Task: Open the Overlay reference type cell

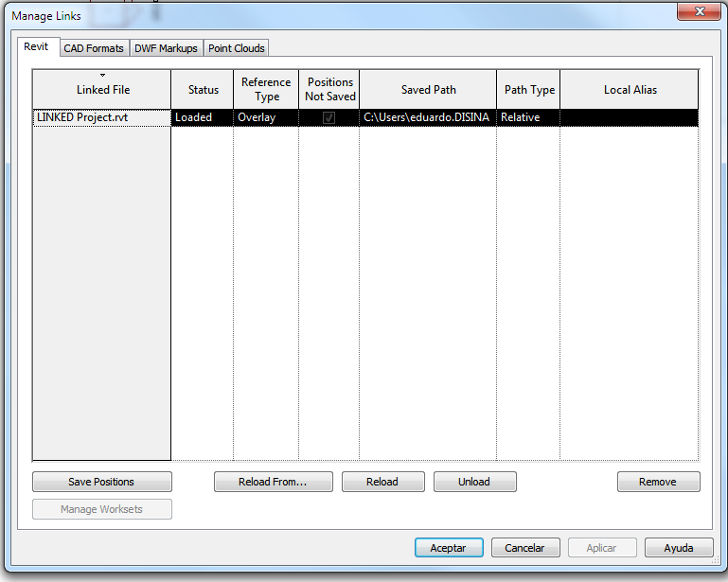Action: pos(266,117)
